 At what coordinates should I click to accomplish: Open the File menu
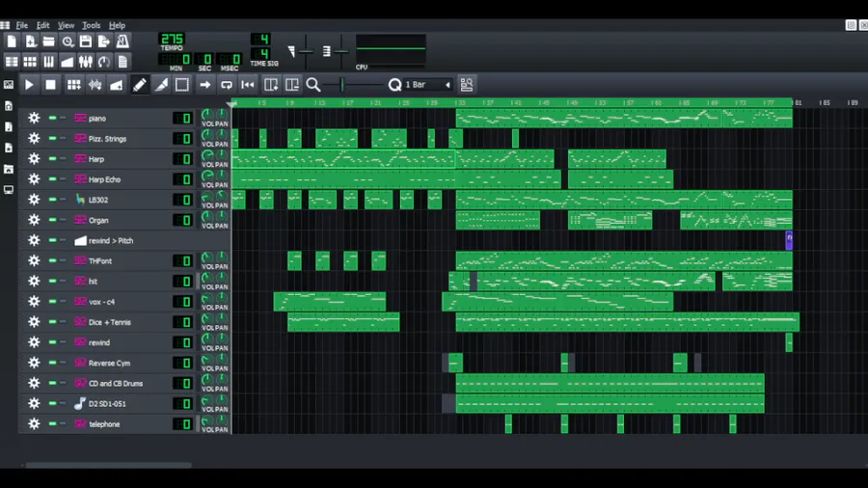point(22,25)
